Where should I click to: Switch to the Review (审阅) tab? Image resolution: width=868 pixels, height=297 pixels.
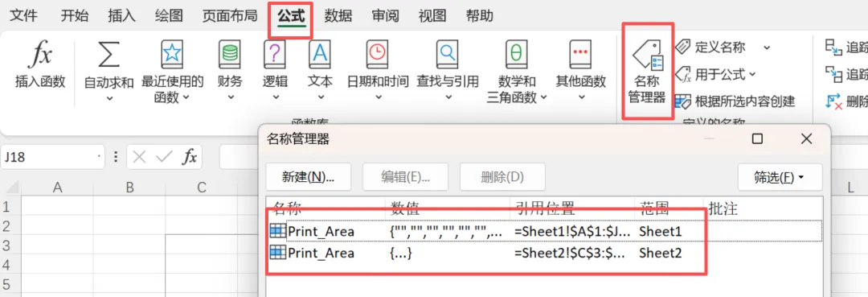[x=385, y=16]
